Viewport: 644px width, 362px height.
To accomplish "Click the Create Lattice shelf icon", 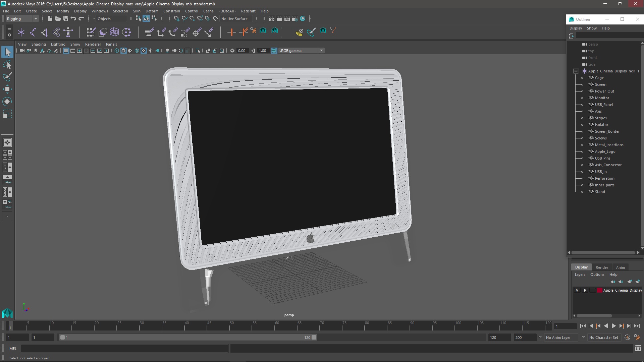I will point(114,32).
